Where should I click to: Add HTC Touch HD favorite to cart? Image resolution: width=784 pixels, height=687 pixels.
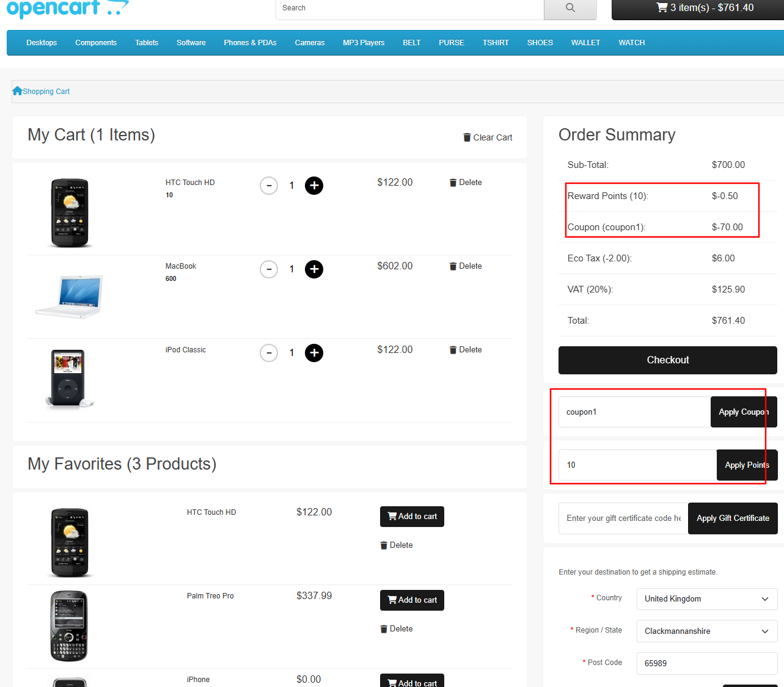pyautogui.click(x=412, y=517)
